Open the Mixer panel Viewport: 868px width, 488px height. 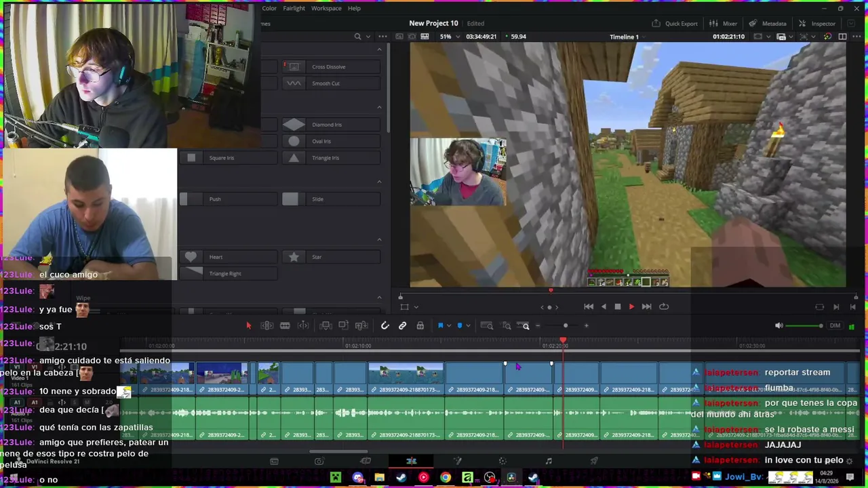(x=724, y=24)
